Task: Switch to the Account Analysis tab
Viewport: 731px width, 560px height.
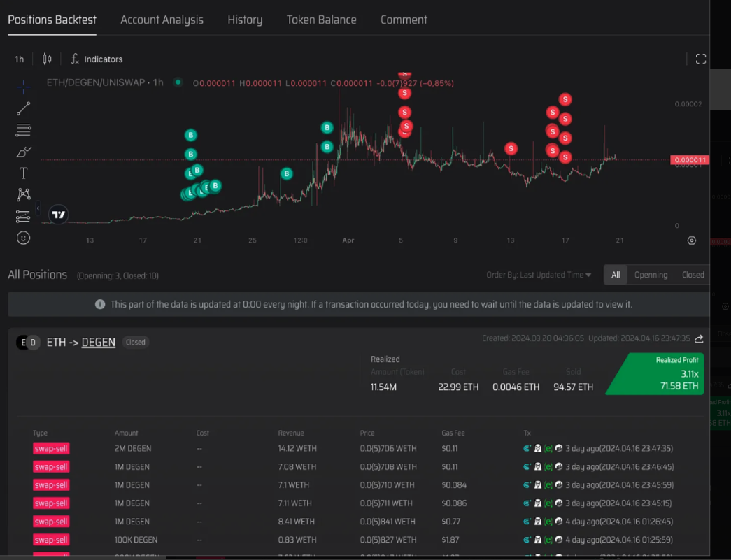Action: 162,20
